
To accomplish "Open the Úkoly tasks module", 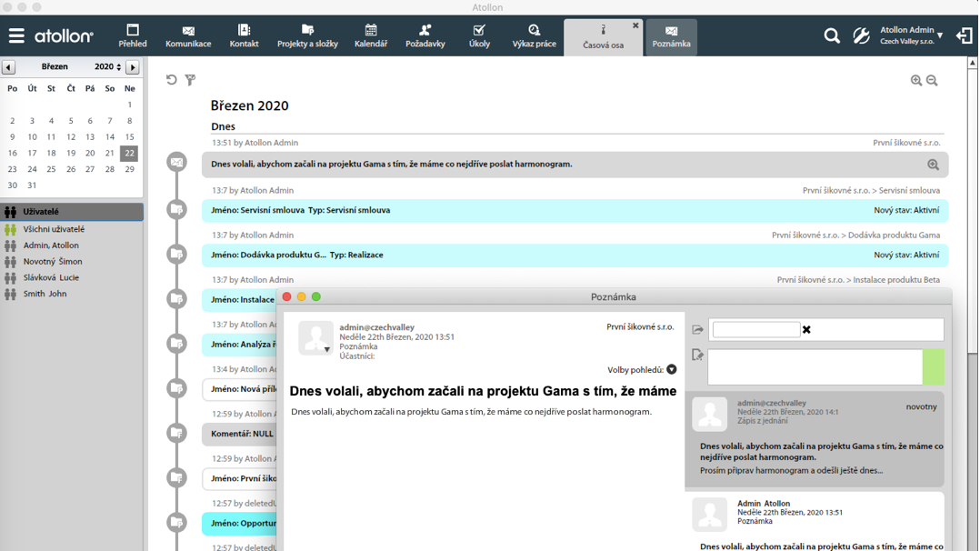I will [479, 36].
